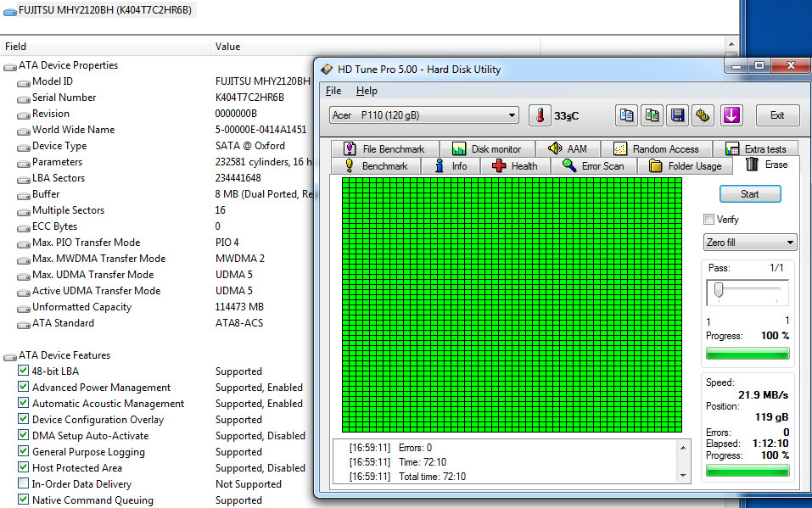The image size is (812, 508).
Task: Switch to the File Benchmark tab
Action: click(384, 149)
